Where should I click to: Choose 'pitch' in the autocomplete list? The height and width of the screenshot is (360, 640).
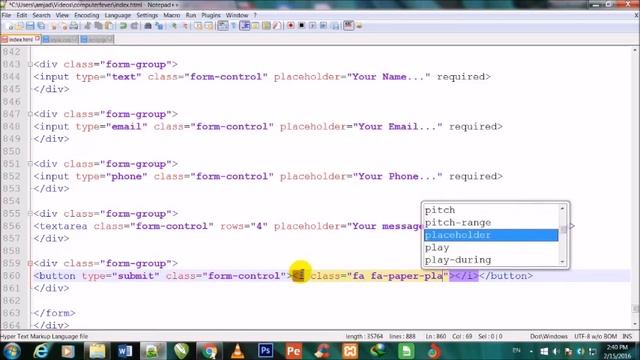[x=491, y=210]
